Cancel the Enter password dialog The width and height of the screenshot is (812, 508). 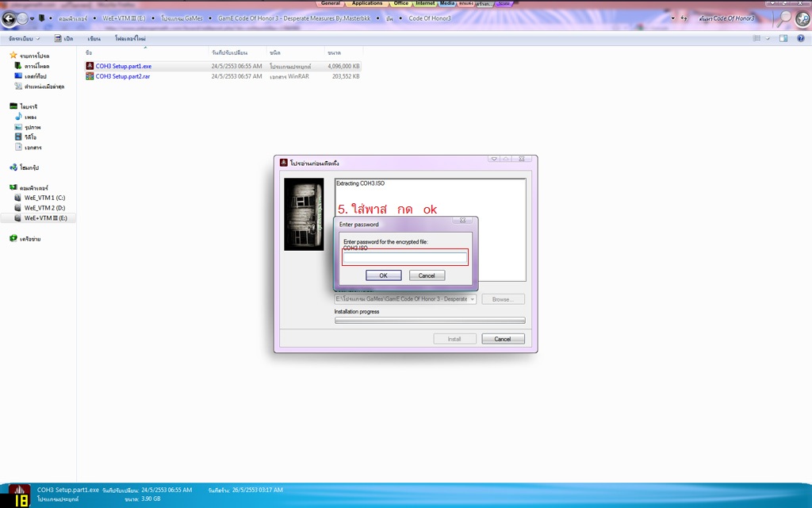pos(427,275)
